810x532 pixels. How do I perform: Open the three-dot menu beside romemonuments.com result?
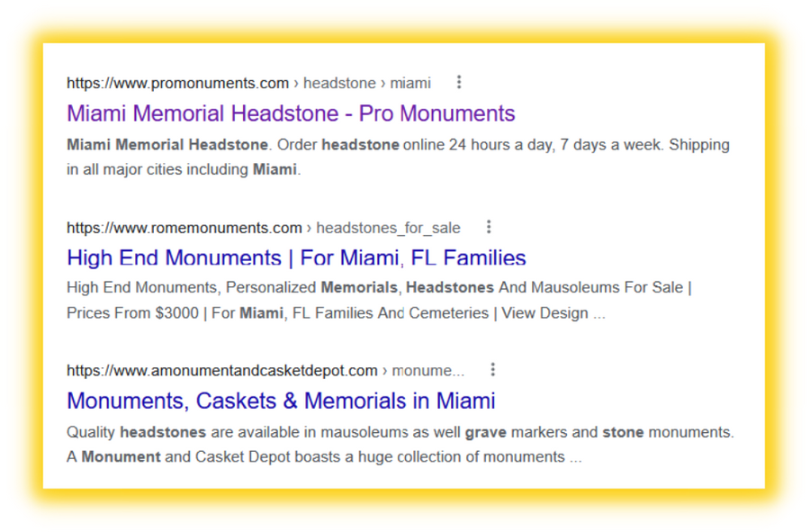point(489,227)
